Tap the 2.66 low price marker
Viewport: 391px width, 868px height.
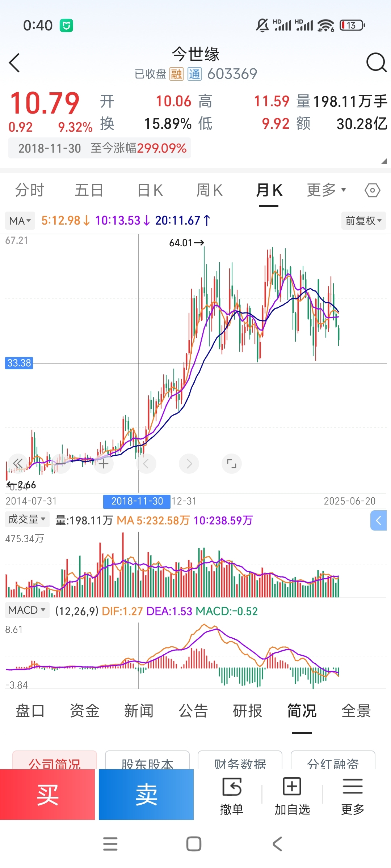click(x=21, y=485)
